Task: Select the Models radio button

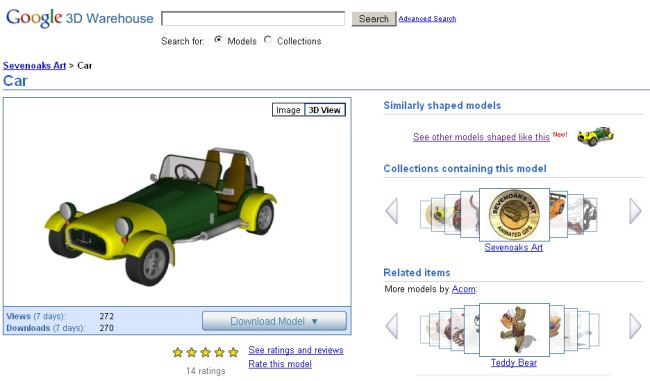Action: tap(218, 39)
